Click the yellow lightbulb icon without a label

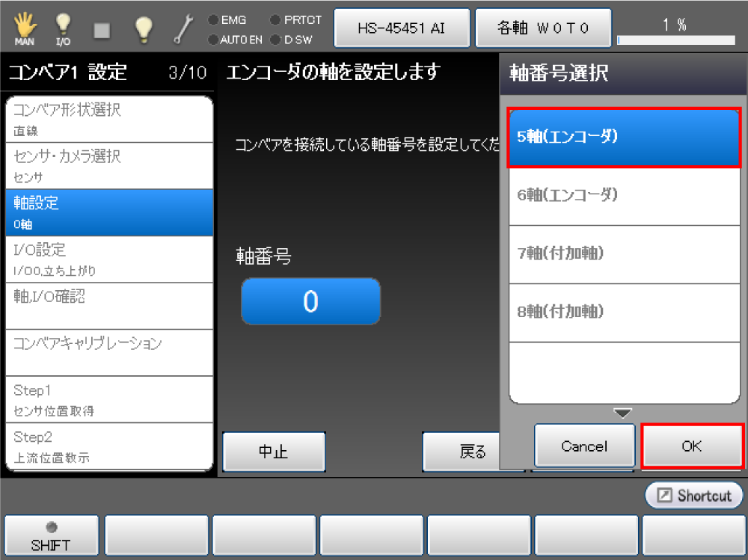point(142,28)
